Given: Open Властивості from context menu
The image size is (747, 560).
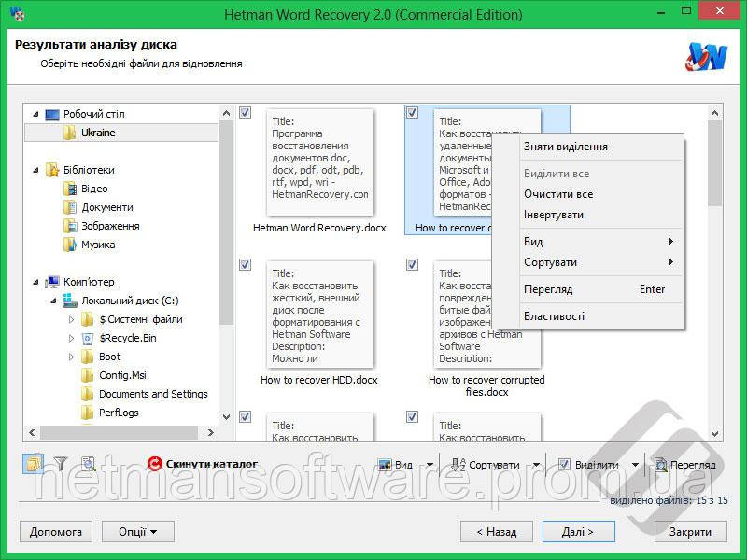Looking at the screenshot, I should coord(588,316).
